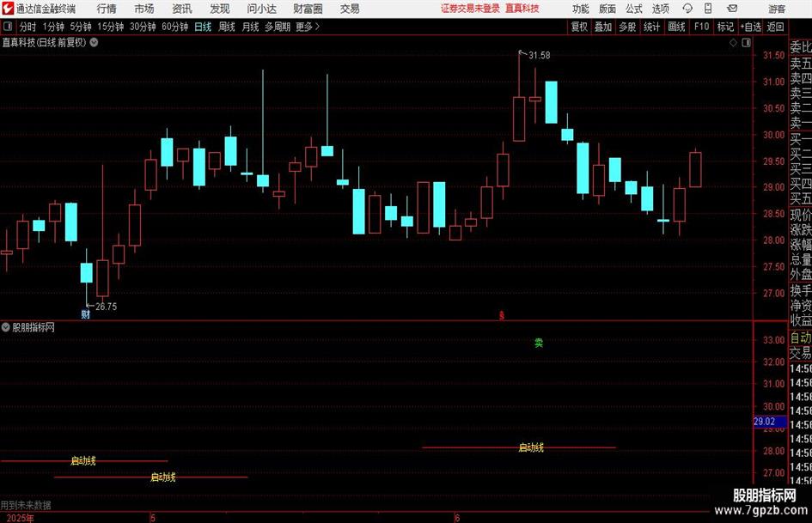
Task: Click the 画线 drawing button
Action: click(676, 27)
